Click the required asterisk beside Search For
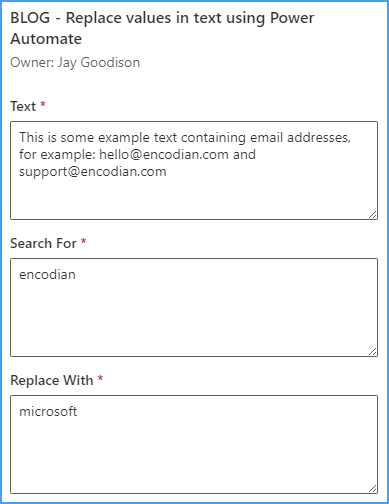389x504 pixels. (x=84, y=241)
